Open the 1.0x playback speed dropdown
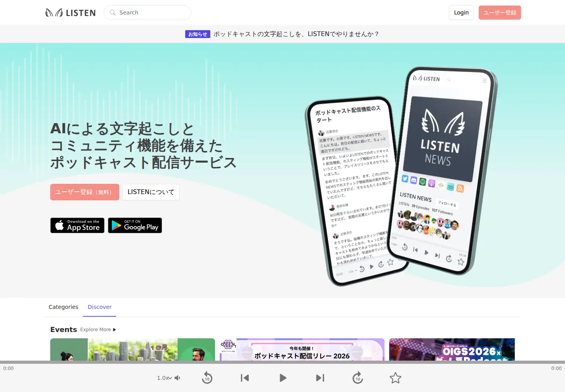 (164, 378)
